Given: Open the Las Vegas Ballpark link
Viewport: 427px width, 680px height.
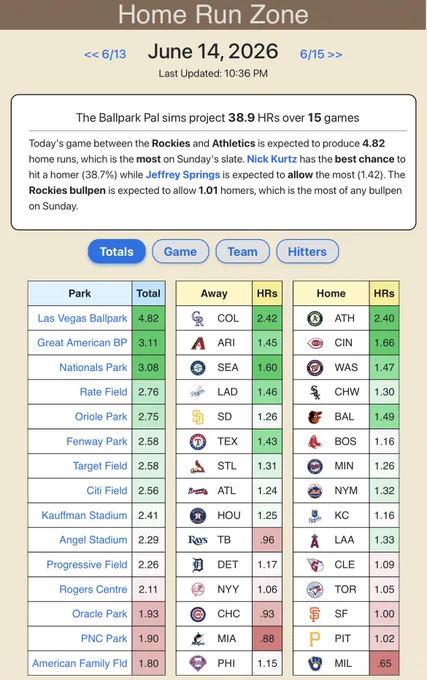Looking at the screenshot, I should [x=82, y=318].
